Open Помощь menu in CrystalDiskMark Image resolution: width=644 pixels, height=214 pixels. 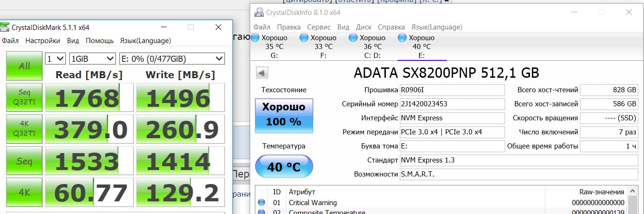pyautogui.click(x=100, y=41)
